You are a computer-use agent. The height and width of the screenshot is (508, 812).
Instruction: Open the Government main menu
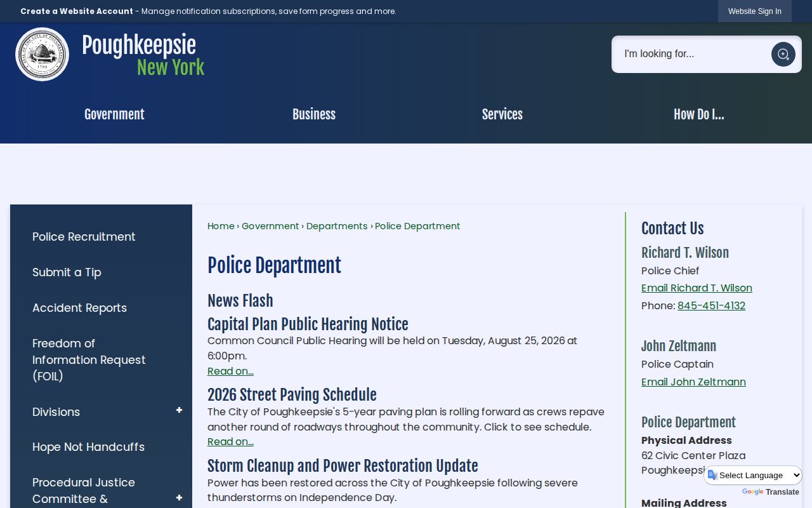click(x=114, y=115)
